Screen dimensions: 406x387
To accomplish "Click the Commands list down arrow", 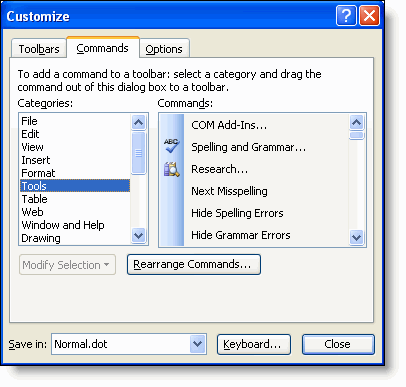I will point(356,238).
